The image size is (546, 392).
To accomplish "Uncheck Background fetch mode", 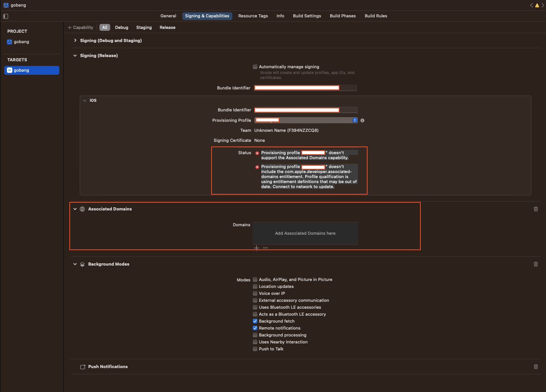I will (x=255, y=321).
